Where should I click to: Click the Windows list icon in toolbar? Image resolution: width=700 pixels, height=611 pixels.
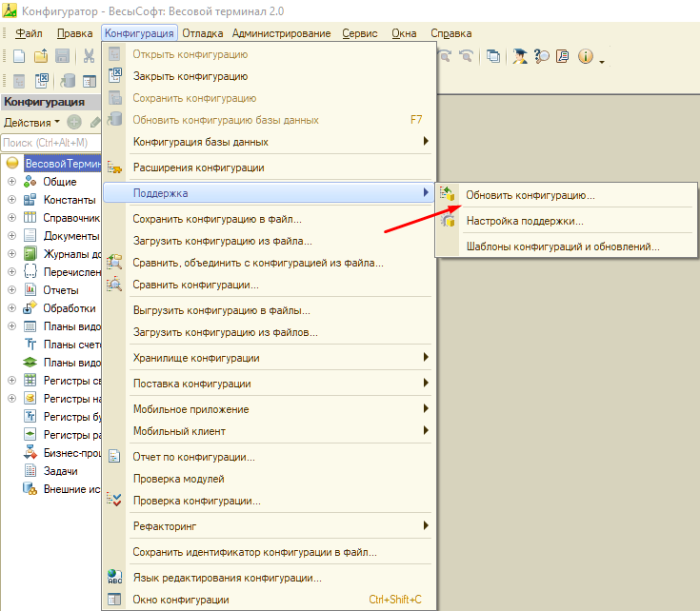pyautogui.click(x=492, y=56)
